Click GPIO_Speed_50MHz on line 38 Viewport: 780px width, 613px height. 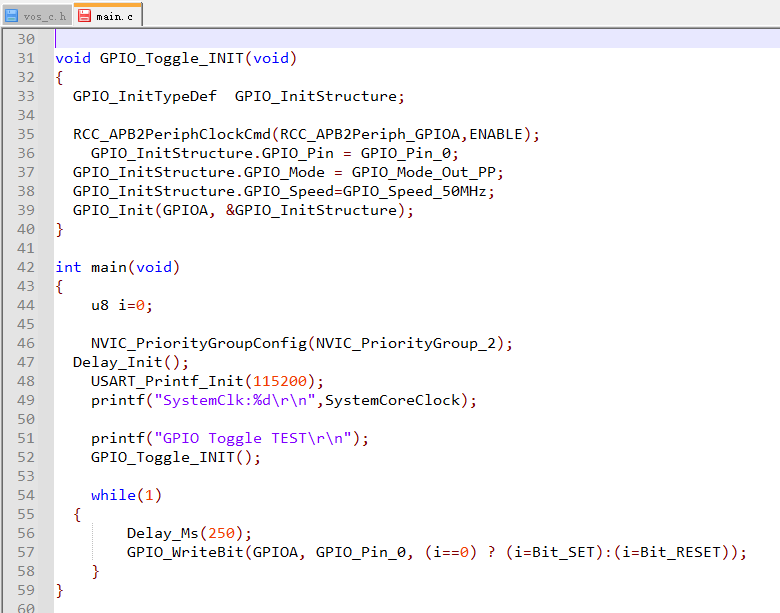coord(414,192)
